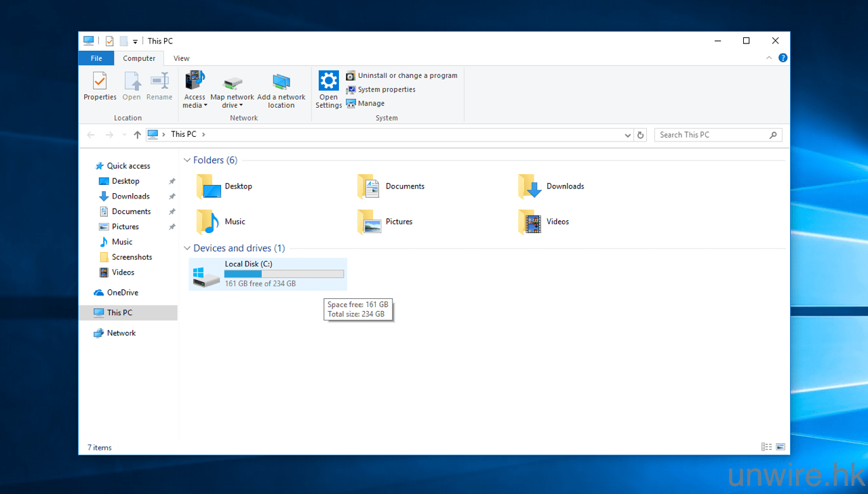Collapse the Folders (6) group

187,161
